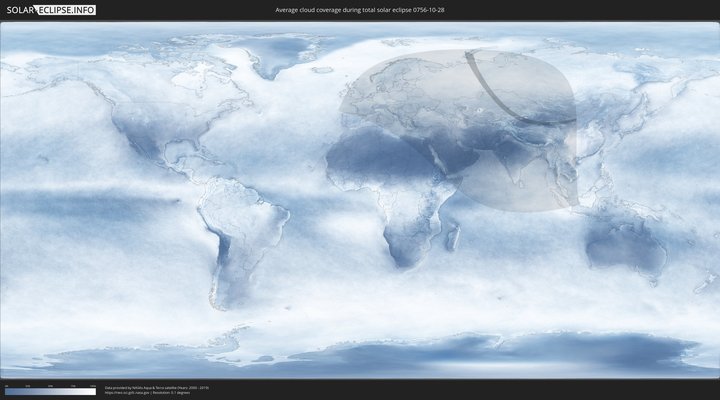The height and width of the screenshot is (400, 720).
Task: Click the cloud coverage color scale bar
Action: click(50, 392)
